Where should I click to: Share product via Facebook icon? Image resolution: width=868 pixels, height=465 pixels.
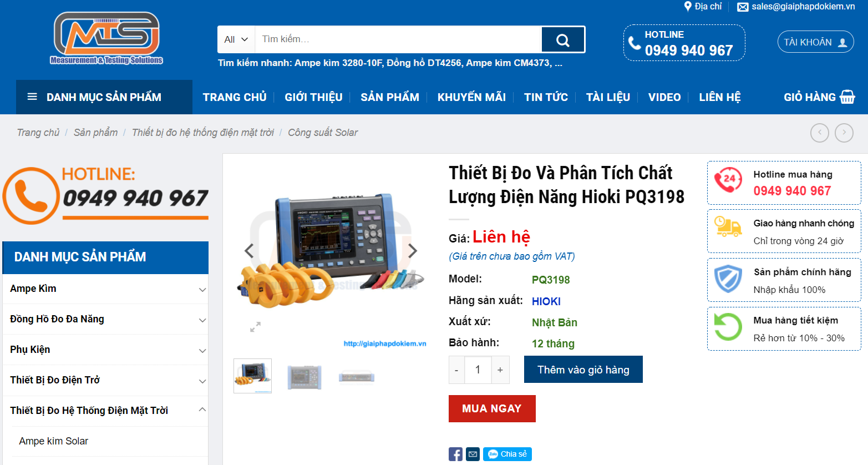[455, 454]
